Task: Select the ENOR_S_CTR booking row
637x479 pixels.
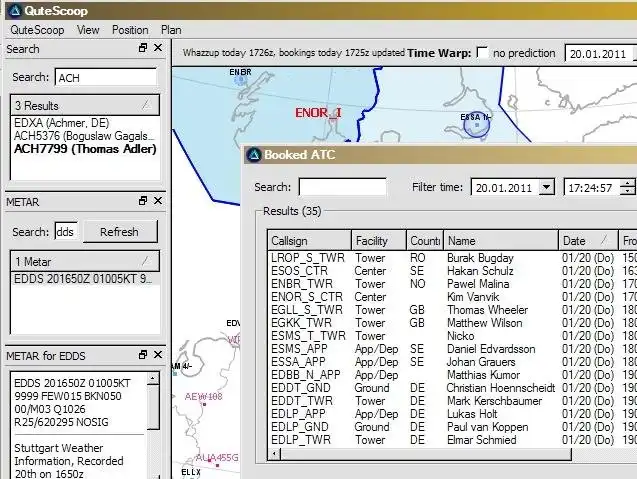Action: coord(452,297)
